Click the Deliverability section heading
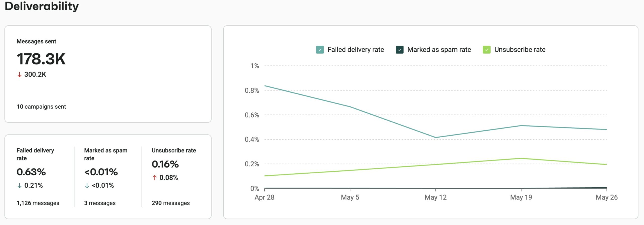This screenshot has width=644, height=225. pos(42,6)
